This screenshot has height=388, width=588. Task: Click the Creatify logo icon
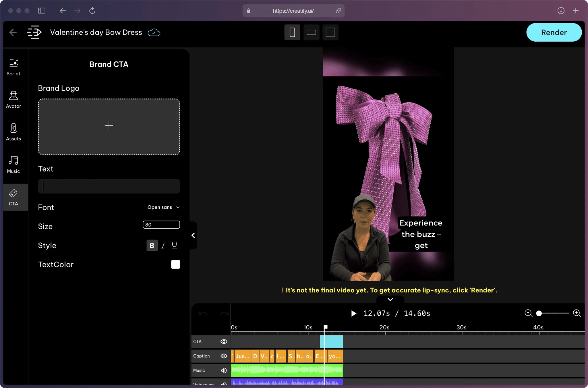(34, 32)
